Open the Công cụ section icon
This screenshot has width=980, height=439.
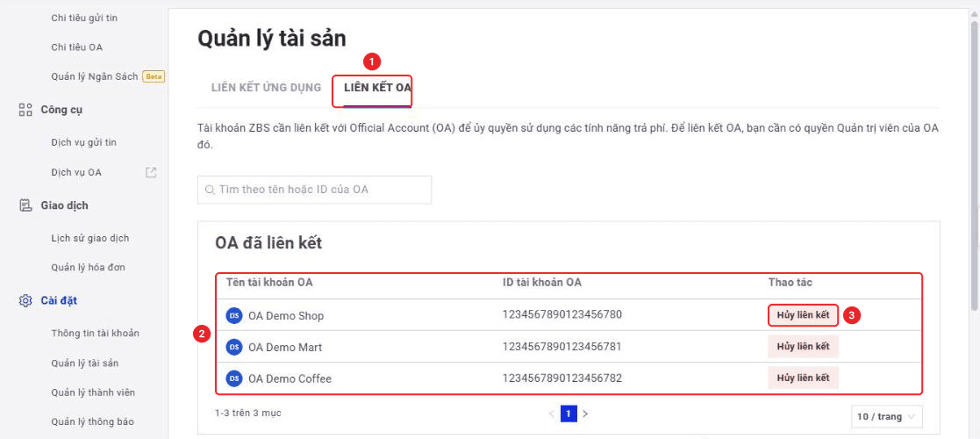coord(25,110)
